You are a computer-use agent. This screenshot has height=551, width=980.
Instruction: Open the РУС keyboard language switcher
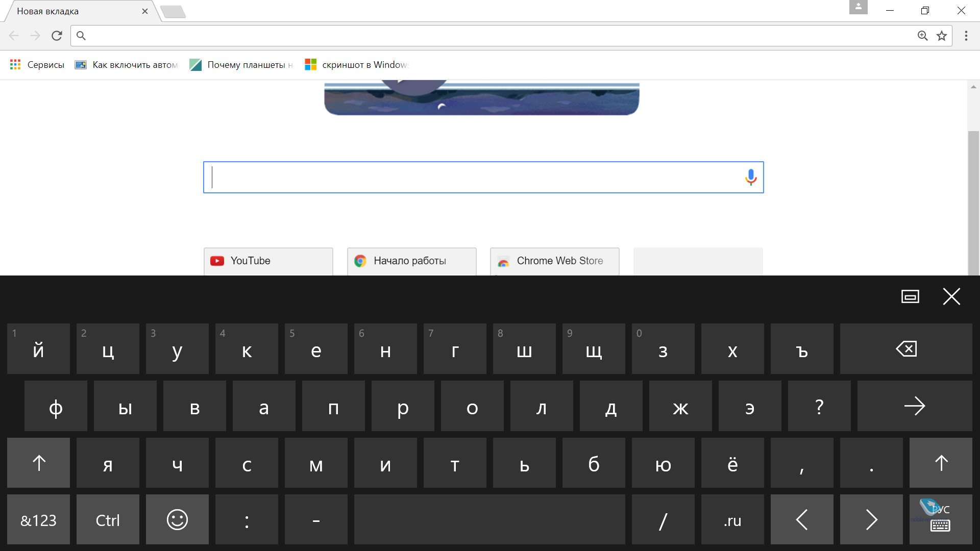(x=941, y=519)
